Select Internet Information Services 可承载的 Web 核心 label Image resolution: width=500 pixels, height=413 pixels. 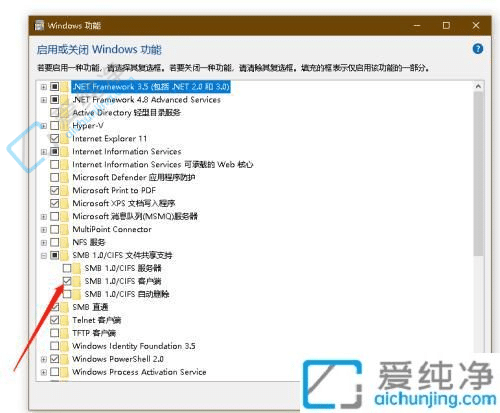click(163, 164)
